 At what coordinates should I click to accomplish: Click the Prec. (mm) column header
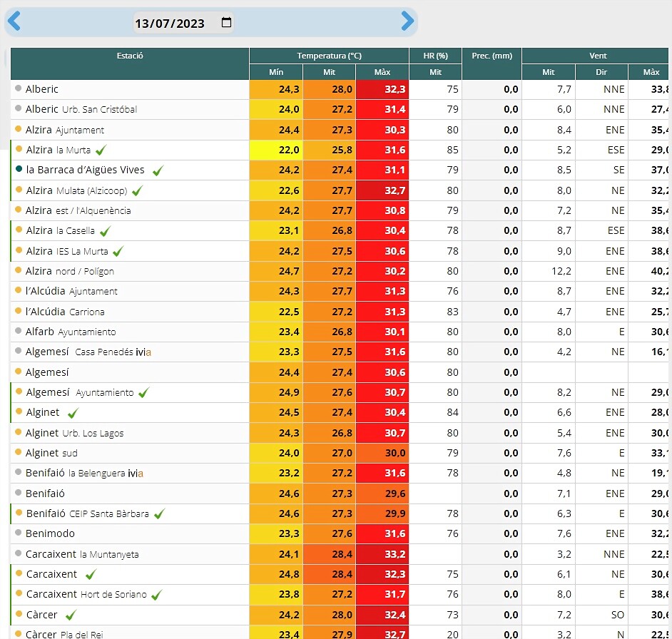(492, 63)
